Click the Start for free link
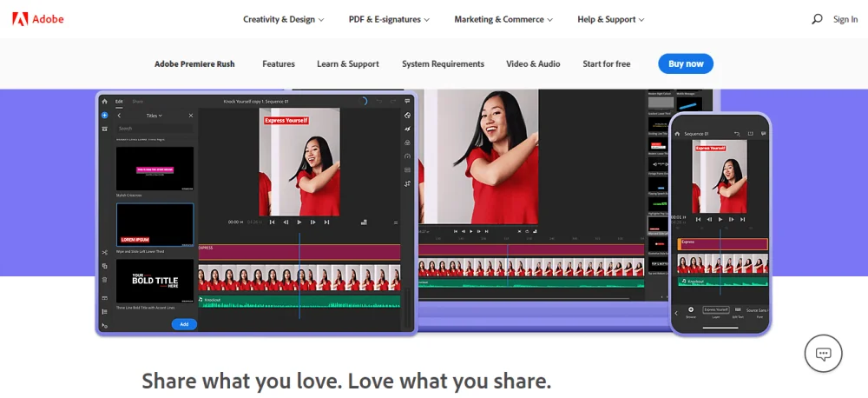 [607, 64]
